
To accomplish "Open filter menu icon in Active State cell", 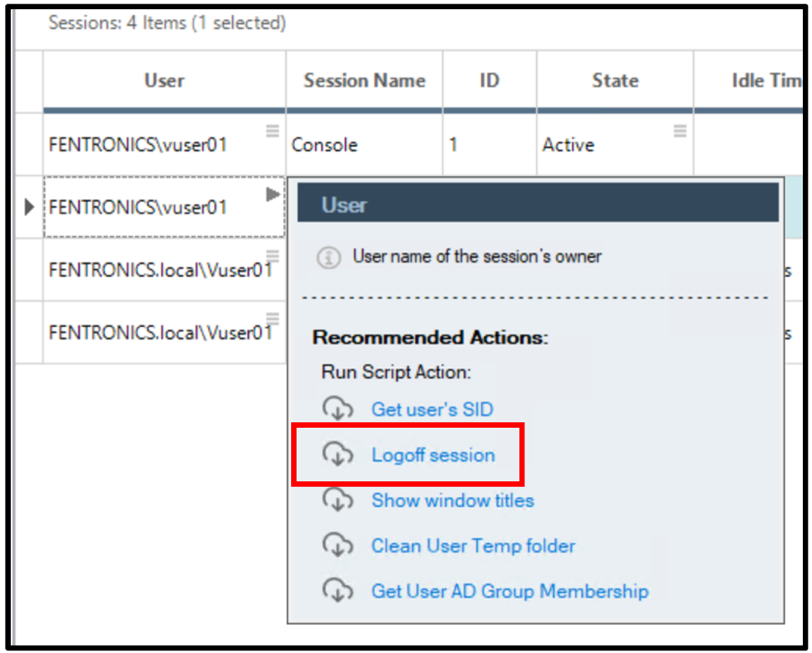I will pyautogui.click(x=680, y=130).
